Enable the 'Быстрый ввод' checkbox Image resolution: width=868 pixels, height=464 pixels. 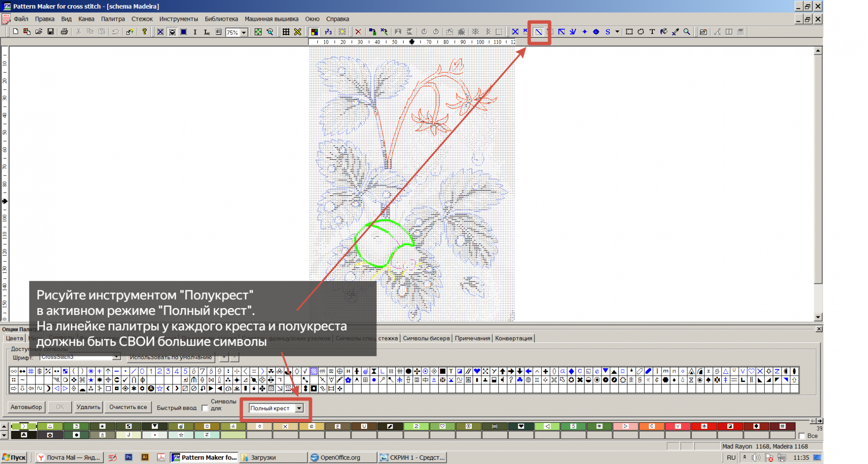pyautogui.click(x=205, y=408)
